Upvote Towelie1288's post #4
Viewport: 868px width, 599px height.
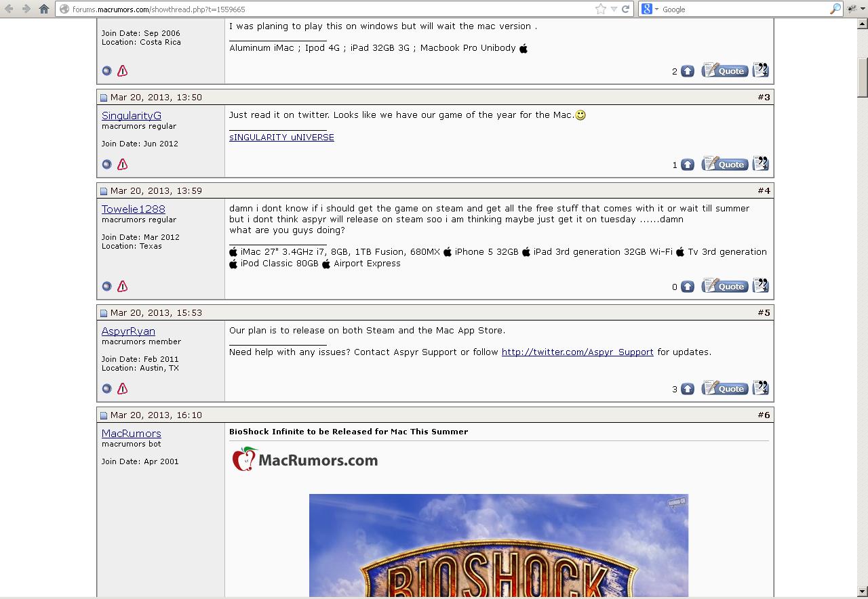pyautogui.click(x=688, y=286)
